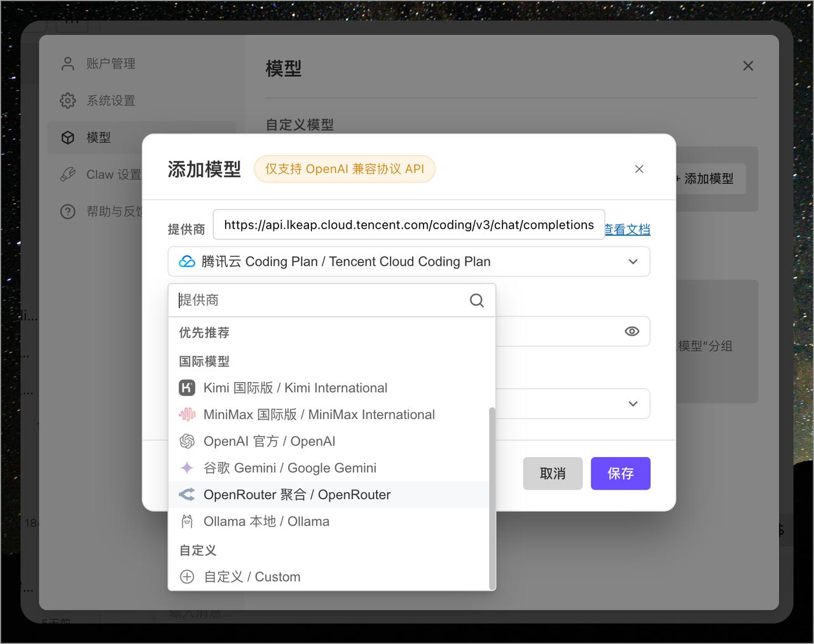Click the 保存 save button
The height and width of the screenshot is (644, 814).
[x=621, y=474]
